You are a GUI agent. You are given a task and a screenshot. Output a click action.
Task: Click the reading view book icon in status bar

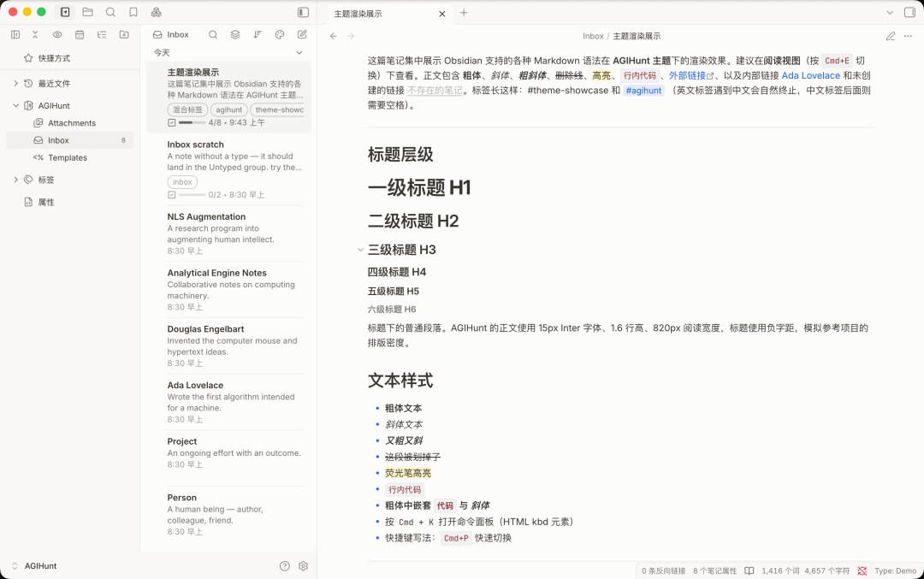(749, 570)
